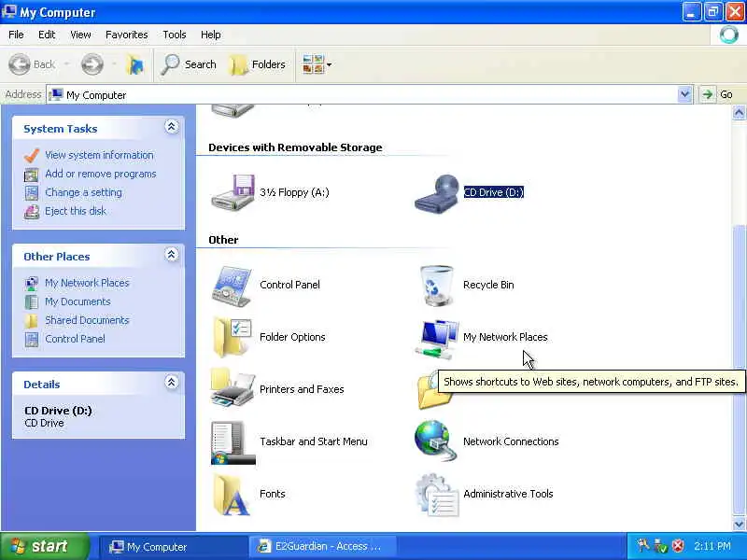The width and height of the screenshot is (747, 560).
Task: Open the Administrative Tools icon
Action: (x=437, y=496)
